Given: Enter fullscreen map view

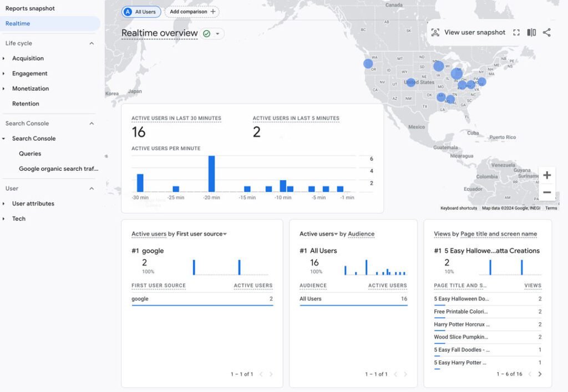Looking at the screenshot, I should tap(516, 33).
